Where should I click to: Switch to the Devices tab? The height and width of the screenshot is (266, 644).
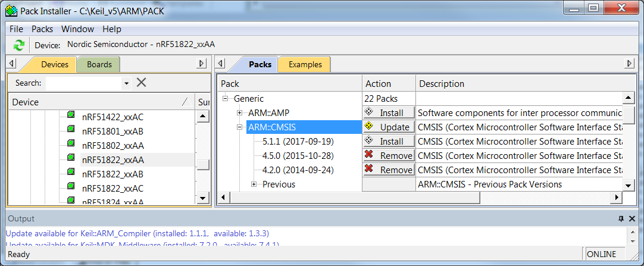click(x=55, y=64)
